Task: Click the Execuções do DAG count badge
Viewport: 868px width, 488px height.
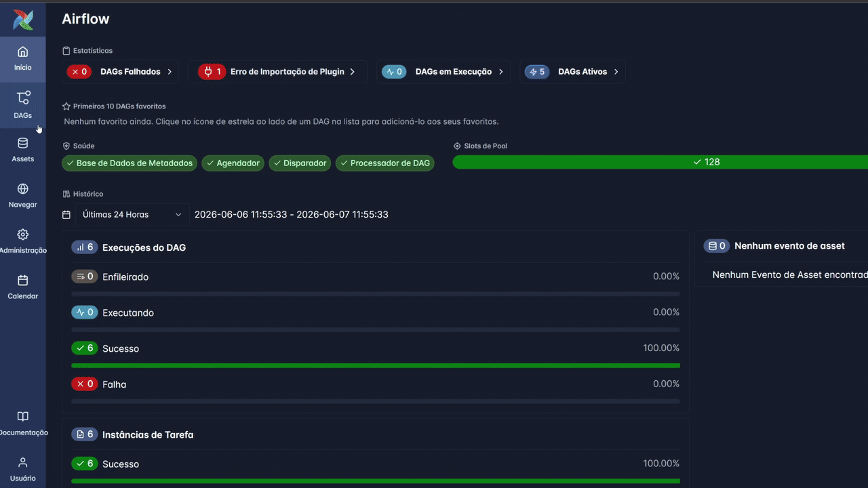Action: pos(84,247)
